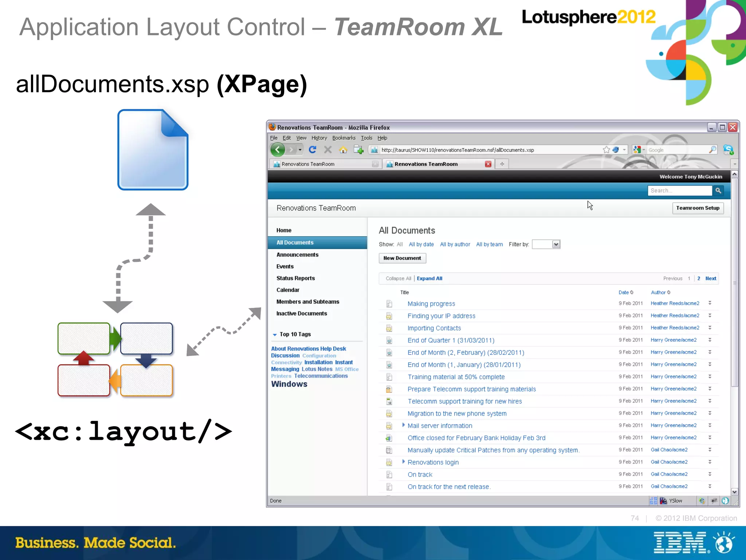Open the History menu
The height and width of the screenshot is (560, 746).
tap(319, 138)
